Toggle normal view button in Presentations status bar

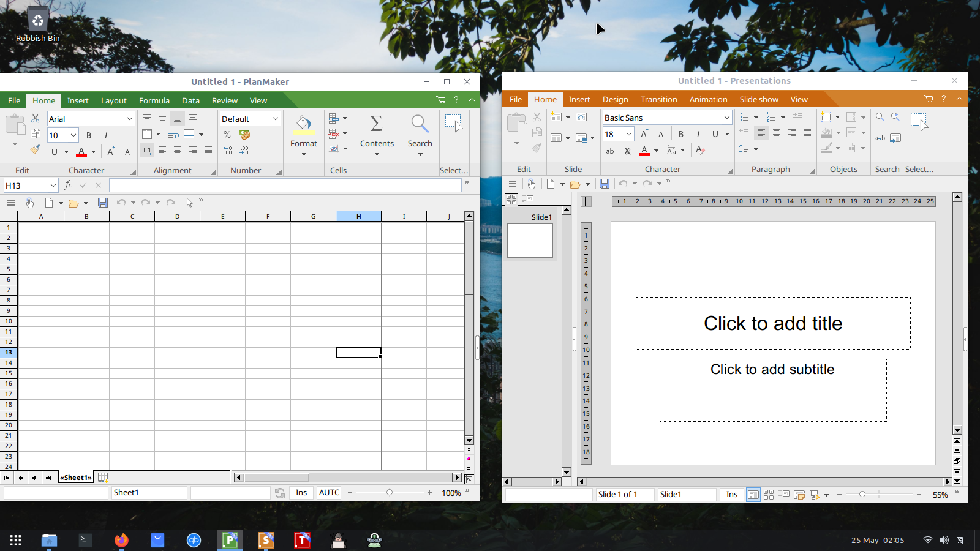pyautogui.click(x=753, y=495)
